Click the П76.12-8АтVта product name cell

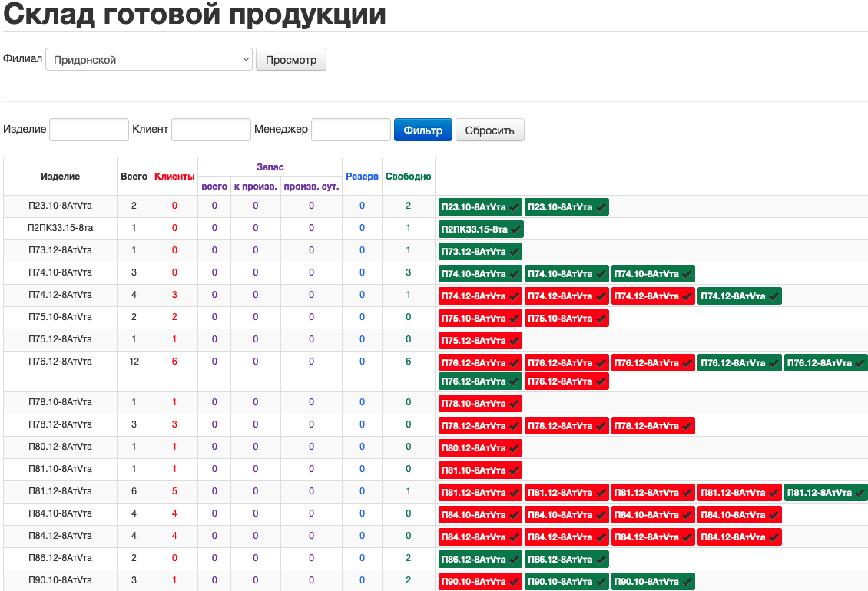(x=60, y=362)
